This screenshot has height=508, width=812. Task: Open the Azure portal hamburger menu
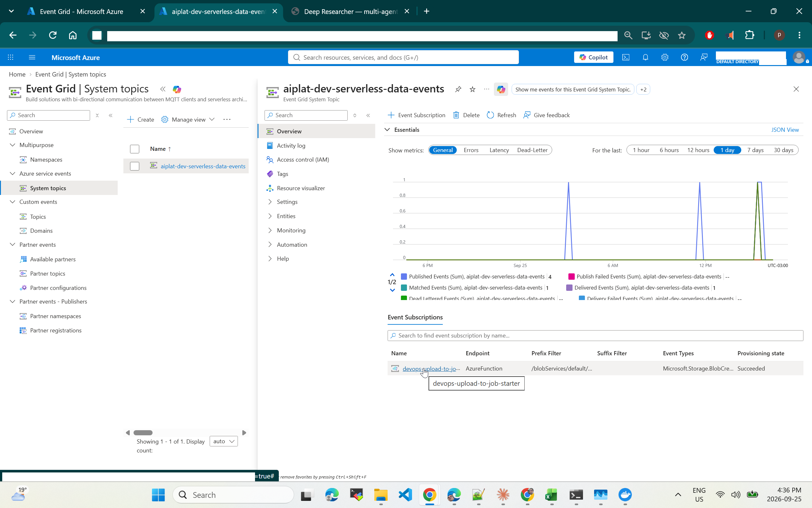point(32,57)
